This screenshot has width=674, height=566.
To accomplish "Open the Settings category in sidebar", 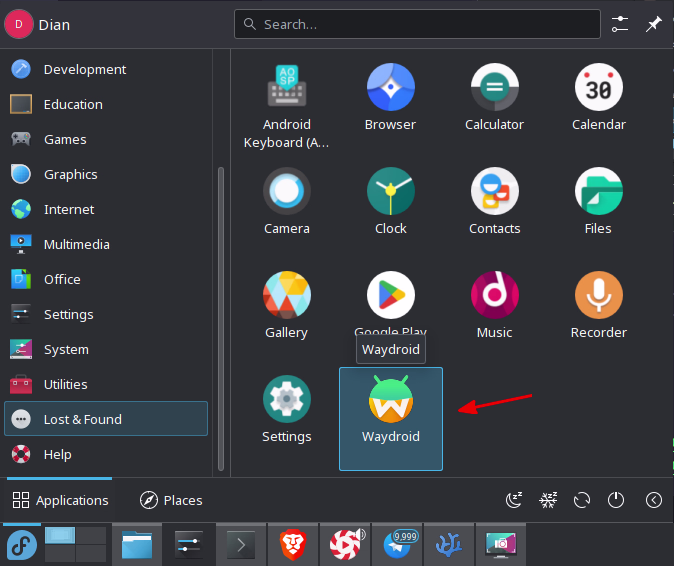I will (106, 315).
